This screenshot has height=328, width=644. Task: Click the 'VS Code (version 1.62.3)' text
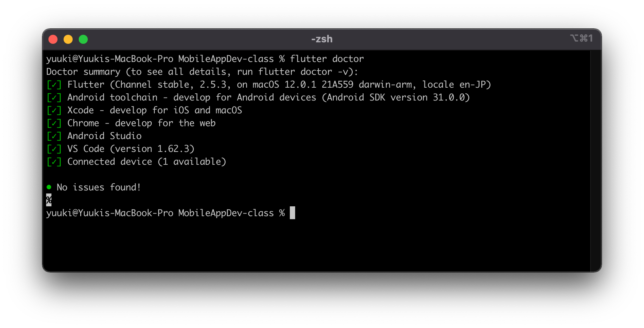pos(131,149)
